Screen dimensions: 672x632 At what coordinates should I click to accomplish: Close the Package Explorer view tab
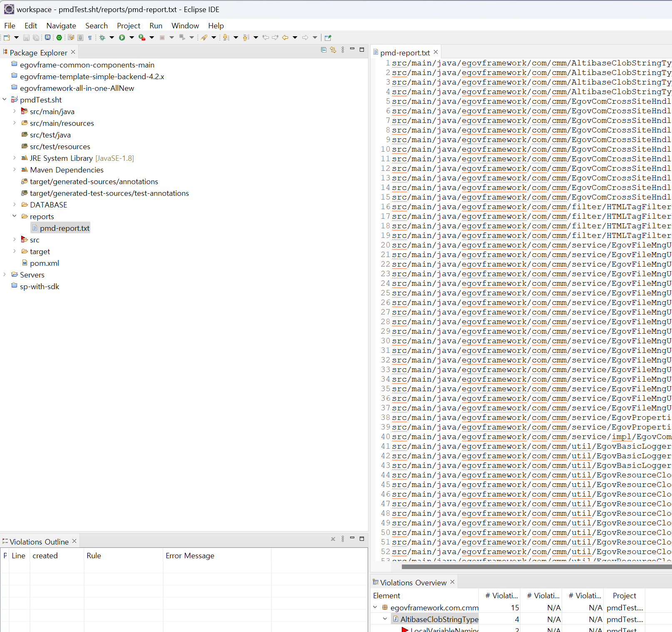pos(73,52)
